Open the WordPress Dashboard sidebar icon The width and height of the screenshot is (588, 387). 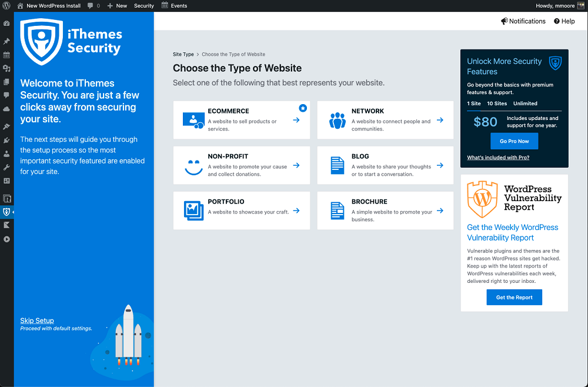(x=6, y=24)
